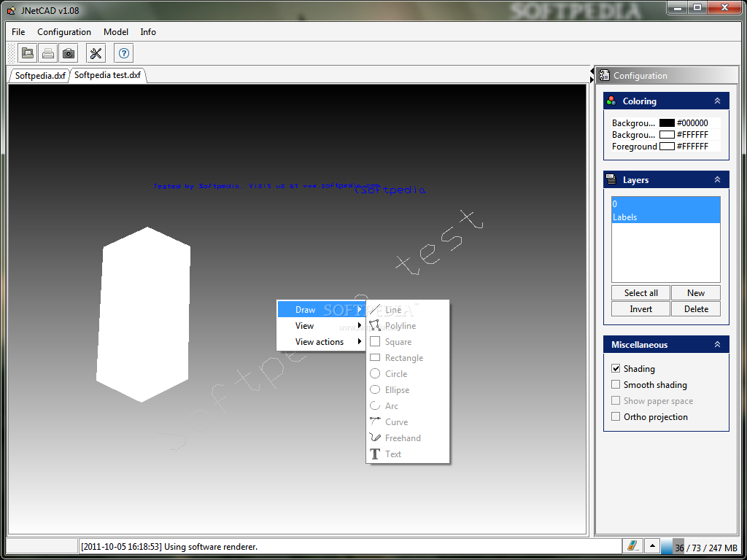Click the New layer button
This screenshot has width=747, height=560.
696,293
